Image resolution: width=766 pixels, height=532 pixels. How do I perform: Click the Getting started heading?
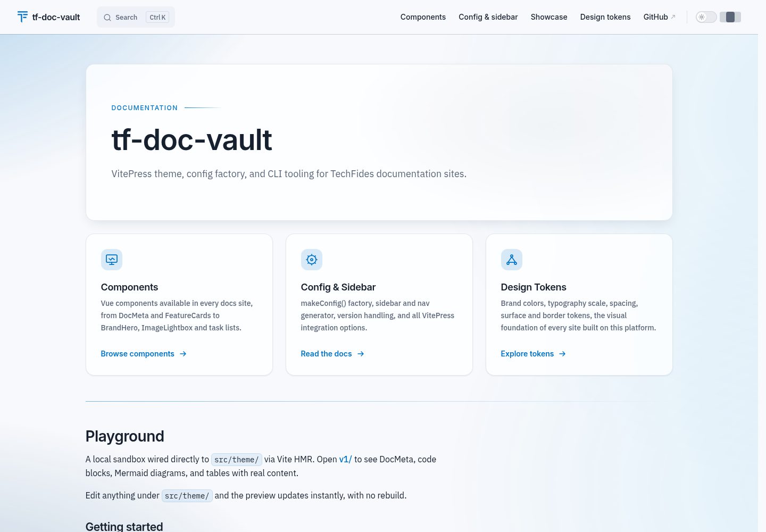pyautogui.click(x=124, y=526)
